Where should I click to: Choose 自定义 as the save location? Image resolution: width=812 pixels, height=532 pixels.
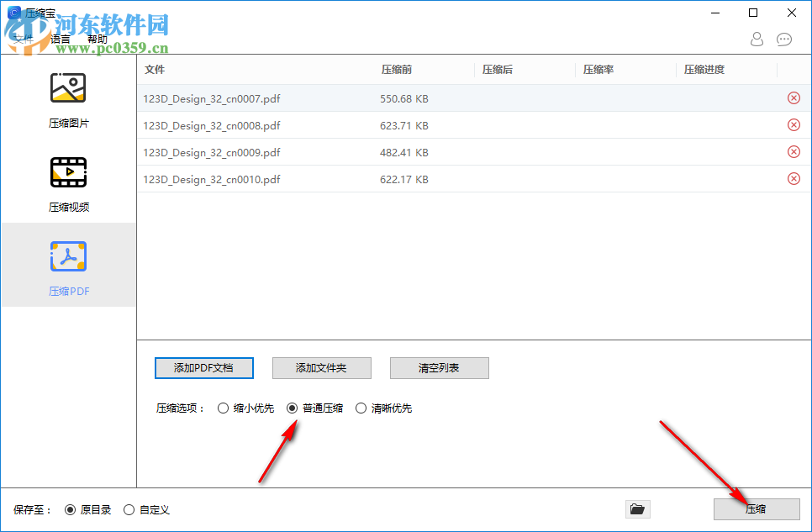pos(129,509)
